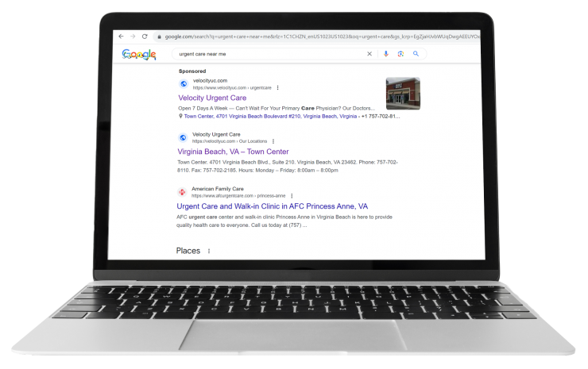Open three-dot options next to Places
588x369 pixels.
209,251
